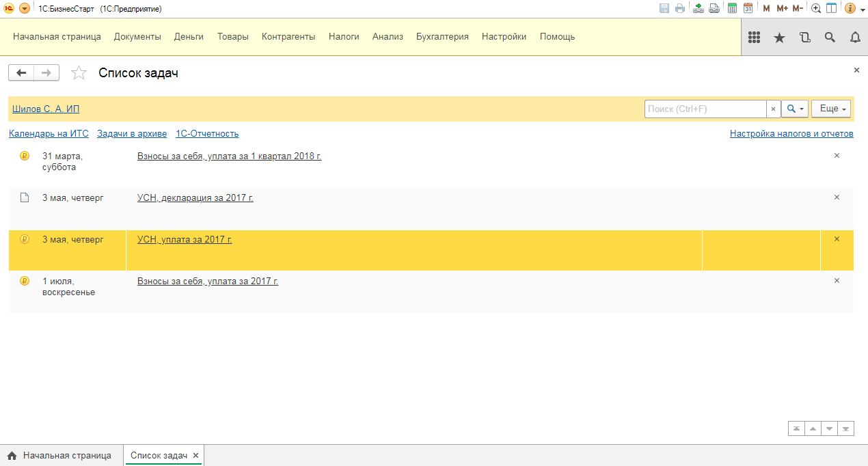Open favorites star in the section panel
This screenshot has height=466, width=868.
pyautogui.click(x=779, y=38)
